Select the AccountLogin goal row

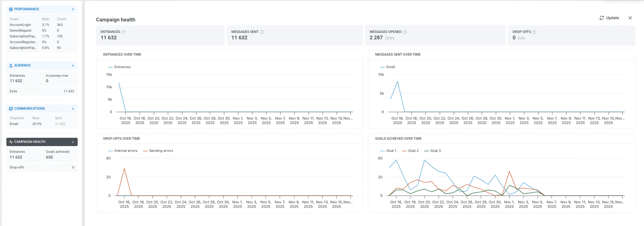pos(20,25)
